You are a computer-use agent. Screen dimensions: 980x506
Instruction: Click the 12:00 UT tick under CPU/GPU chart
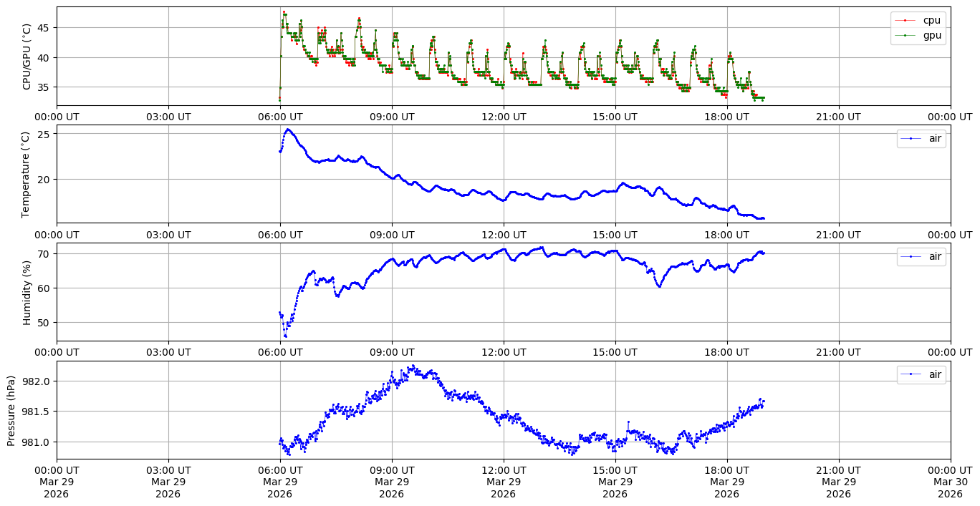(x=503, y=116)
